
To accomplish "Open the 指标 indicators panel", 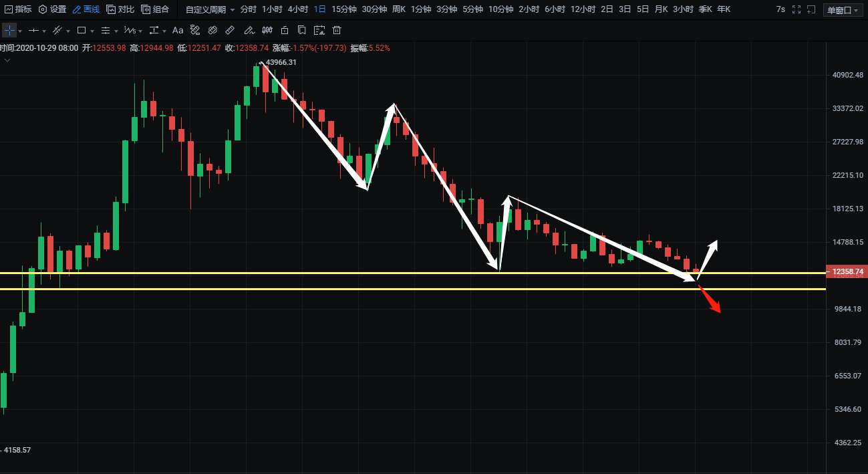I will pos(18,9).
